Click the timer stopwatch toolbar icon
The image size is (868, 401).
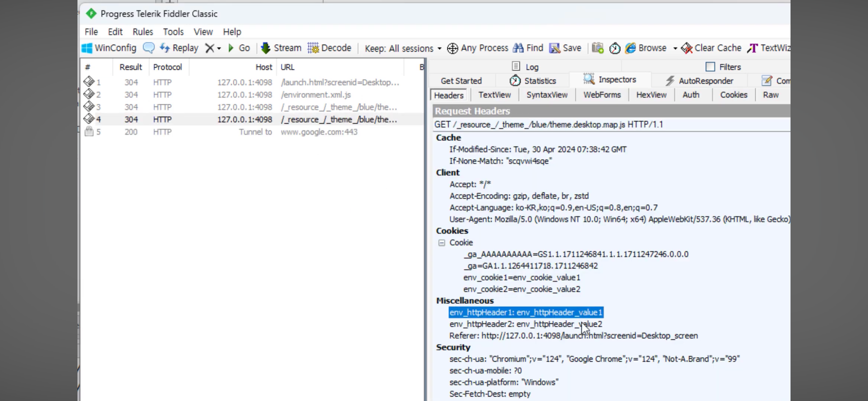[x=615, y=48]
